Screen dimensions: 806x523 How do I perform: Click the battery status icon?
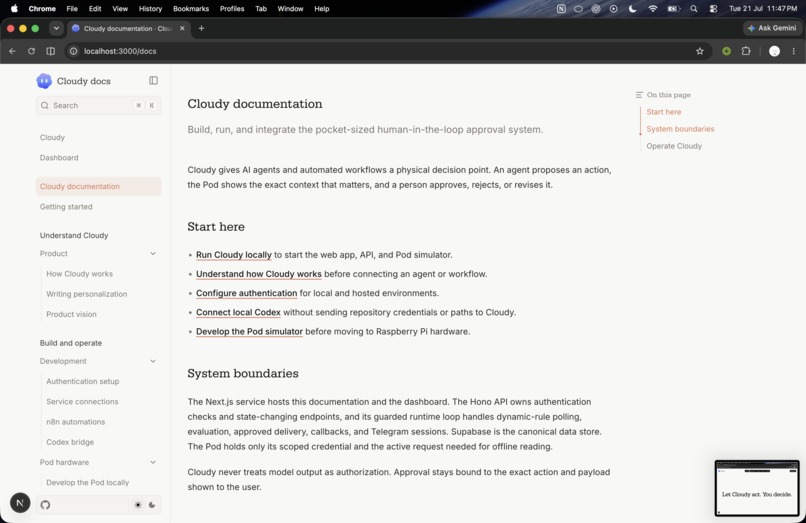(x=673, y=8)
